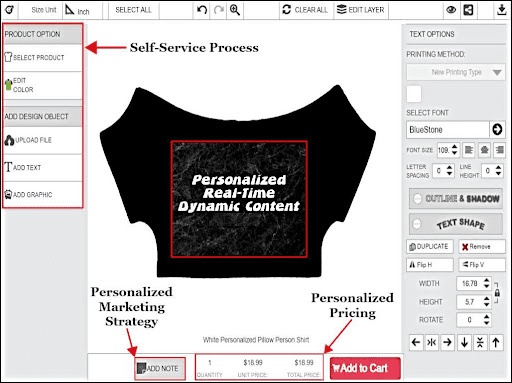Open ADD DESIGN OBJECT section header
Viewport: 512px width, 383px height.
[42, 116]
